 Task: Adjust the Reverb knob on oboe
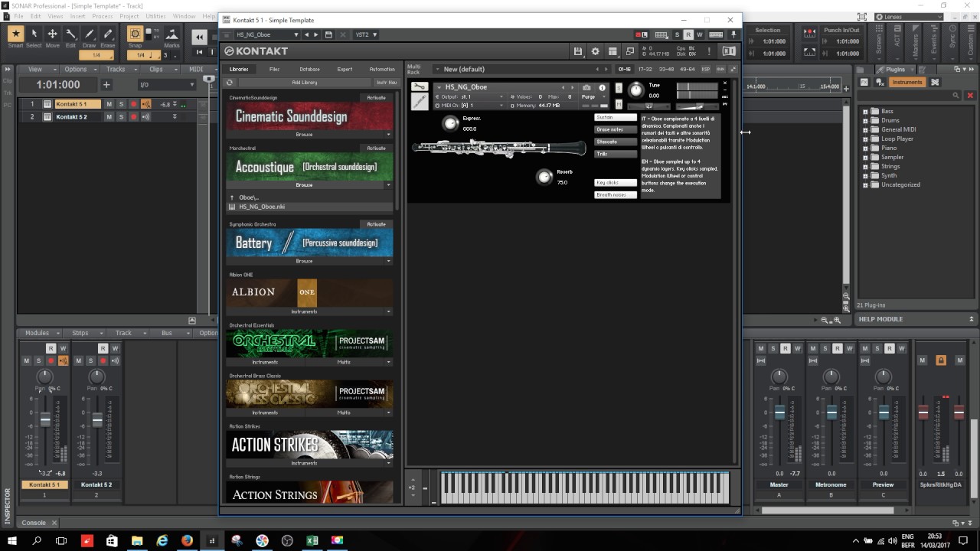click(x=544, y=177)
